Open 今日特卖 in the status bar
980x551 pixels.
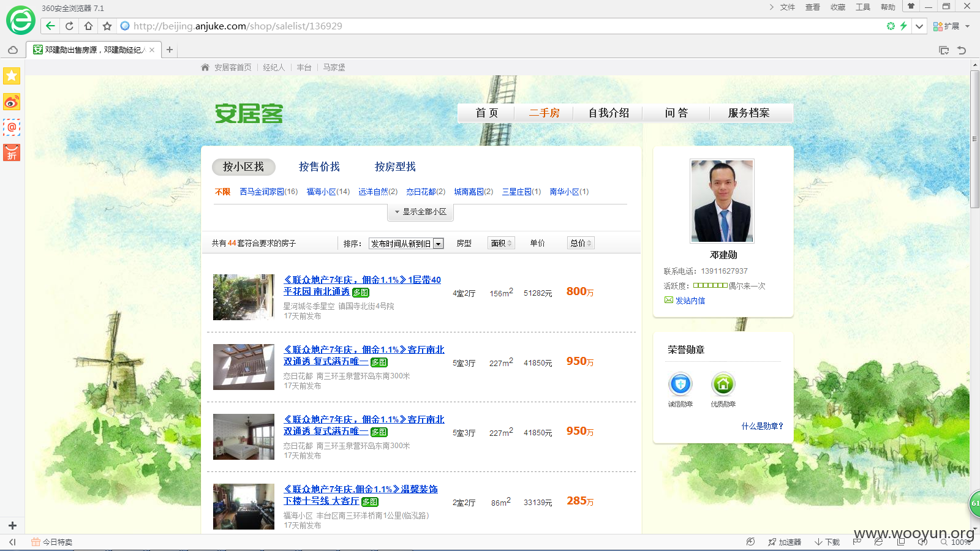tap(52, 542)
